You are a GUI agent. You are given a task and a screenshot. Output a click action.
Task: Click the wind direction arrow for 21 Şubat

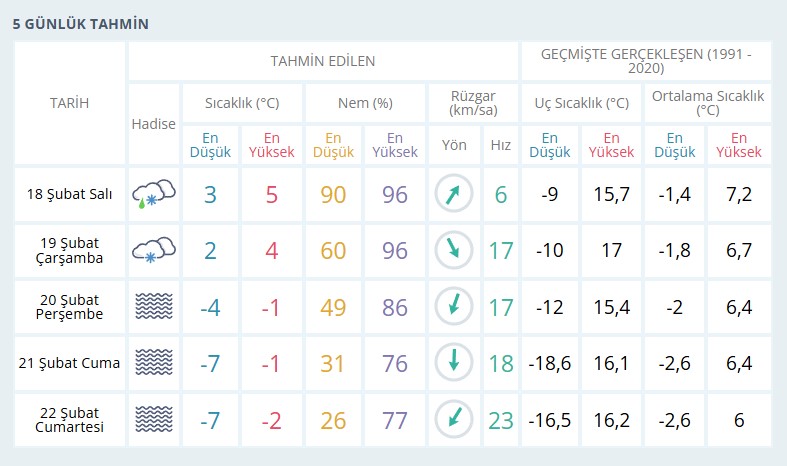[x=454, y=361]
